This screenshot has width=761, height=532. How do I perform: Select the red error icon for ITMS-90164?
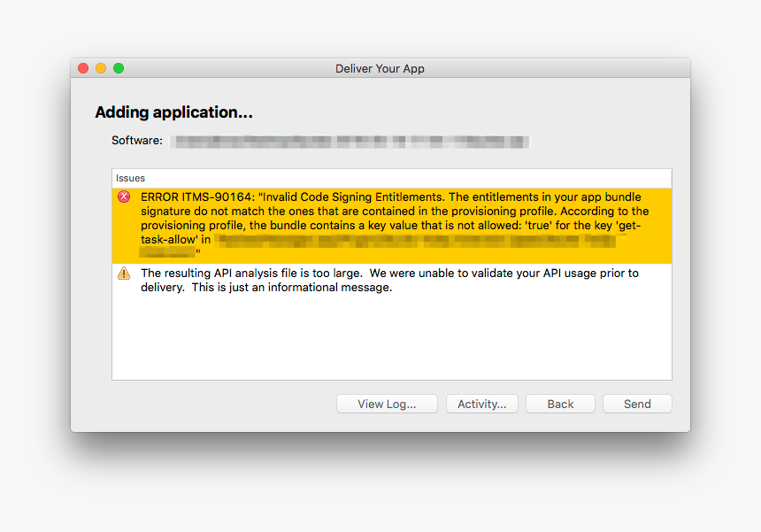click(124, 197)
